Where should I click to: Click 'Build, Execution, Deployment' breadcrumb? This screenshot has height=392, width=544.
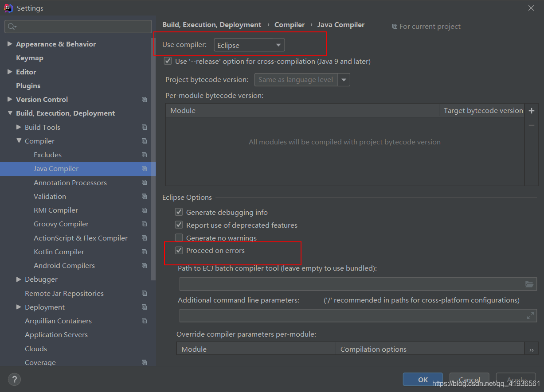212,25
